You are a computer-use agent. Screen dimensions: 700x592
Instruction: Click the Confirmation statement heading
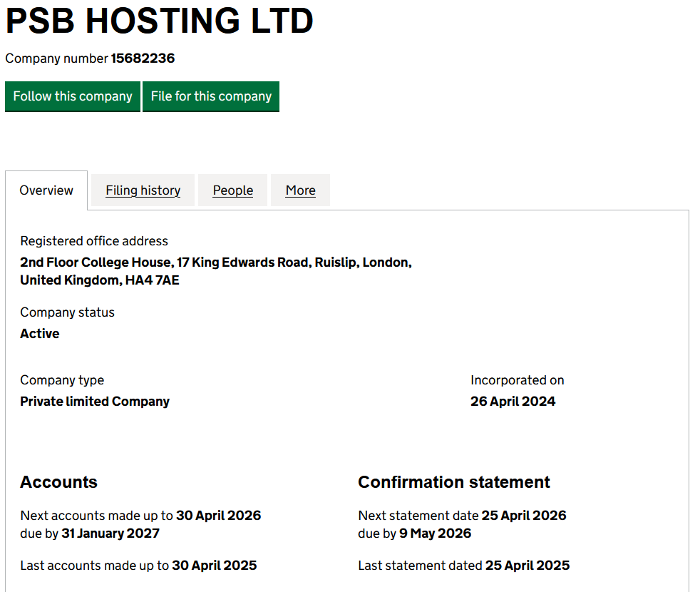(453, 482)
